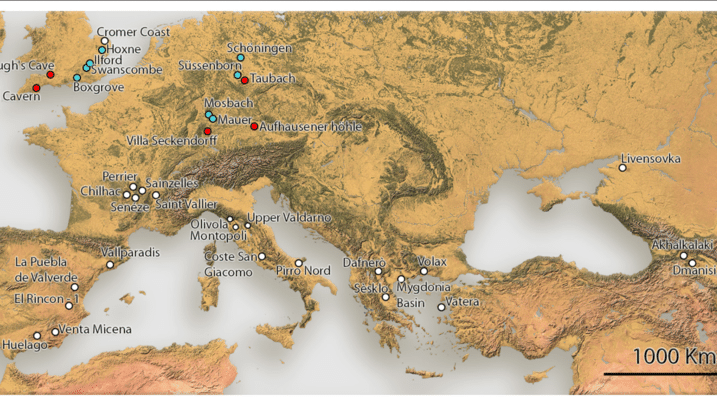Select the red Aufhausener hohle marker

coord(254,127)
